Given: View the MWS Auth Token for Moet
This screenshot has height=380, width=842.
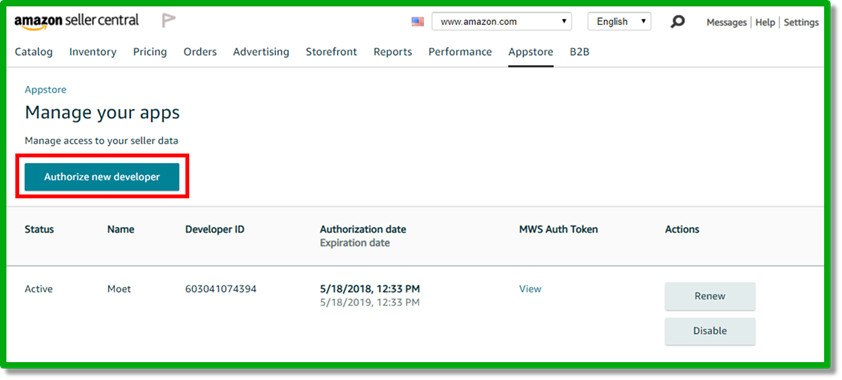Looking at the screenshot, I should click(x=530, y=289).
